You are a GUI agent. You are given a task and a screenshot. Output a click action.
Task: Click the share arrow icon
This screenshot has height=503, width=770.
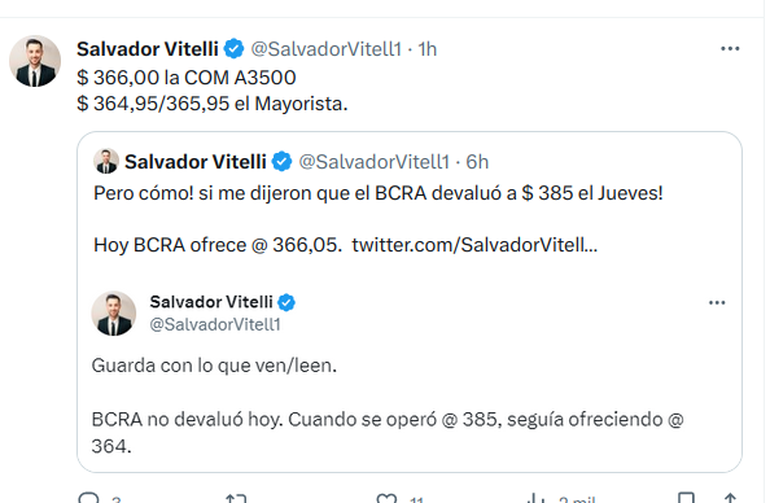pyautogui.click(x=733, y=497)
